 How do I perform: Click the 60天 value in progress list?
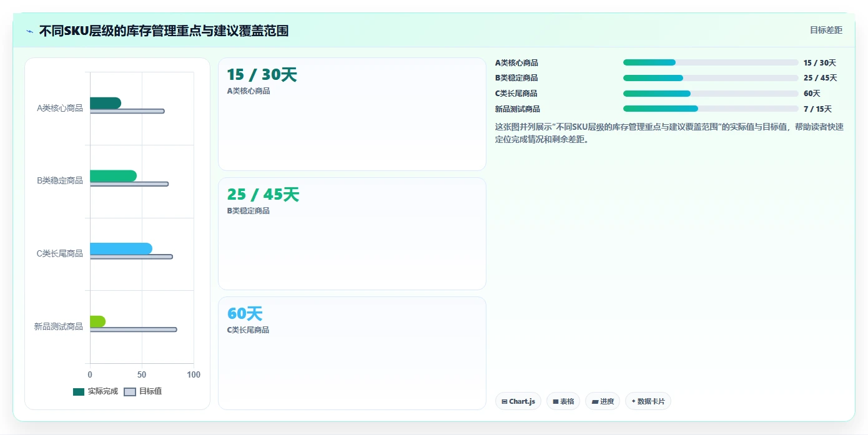(x=812, y=94)
